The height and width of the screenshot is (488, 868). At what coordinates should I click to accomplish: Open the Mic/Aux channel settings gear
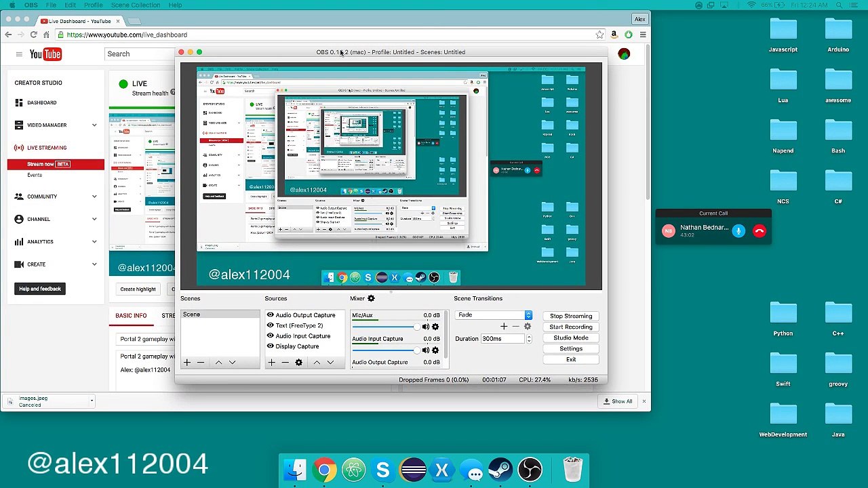pyautogui.click(x=435, y=327)
